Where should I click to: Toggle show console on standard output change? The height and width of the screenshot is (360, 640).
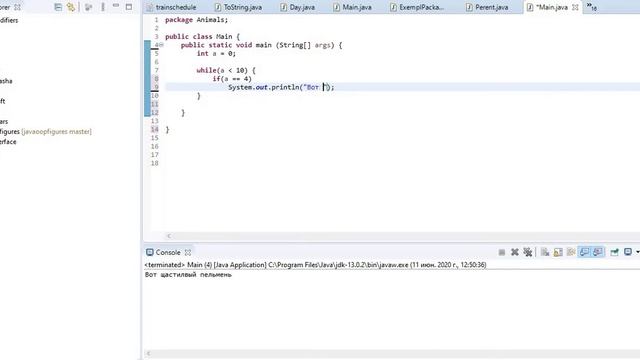584,252
